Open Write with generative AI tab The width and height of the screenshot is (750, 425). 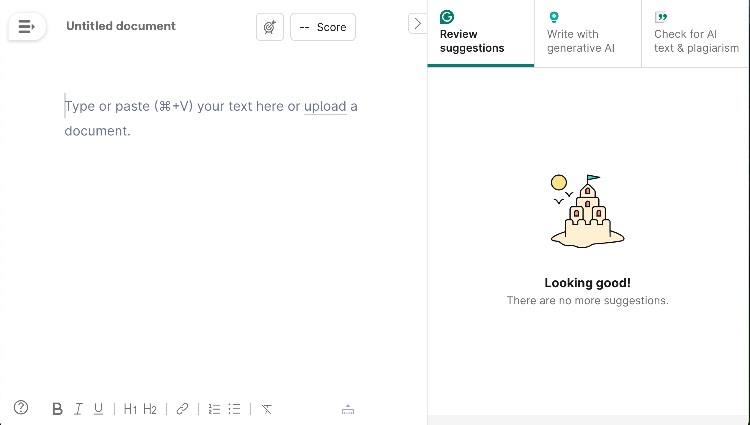[588, 33]
